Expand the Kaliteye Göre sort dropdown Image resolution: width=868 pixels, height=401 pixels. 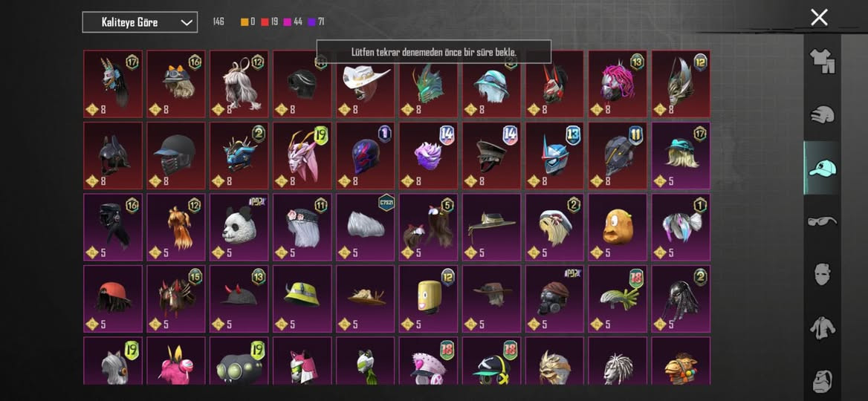click(x=140, y=22)
